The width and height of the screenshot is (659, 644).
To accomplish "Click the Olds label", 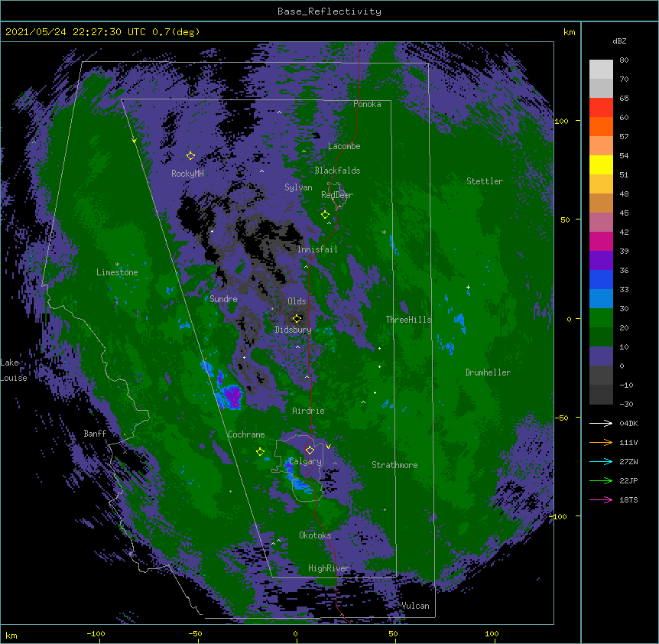I will (x=297, y=301).
